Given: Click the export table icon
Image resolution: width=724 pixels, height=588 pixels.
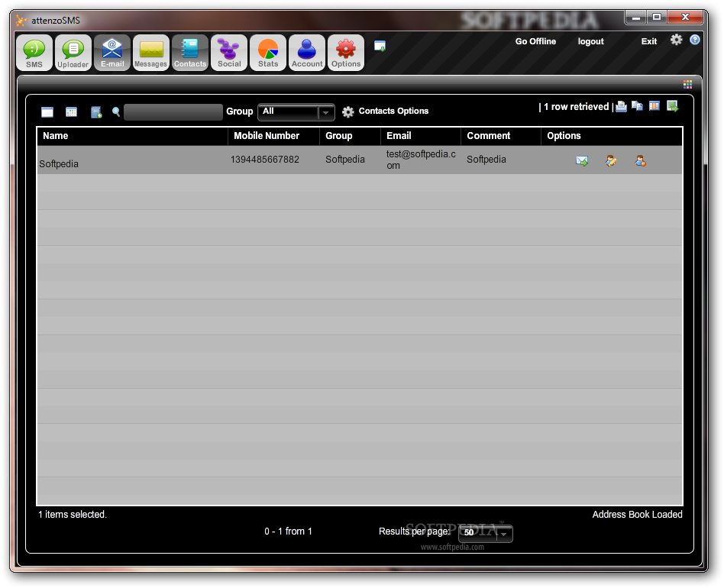Looking at the screenshot, I should 673,107.
